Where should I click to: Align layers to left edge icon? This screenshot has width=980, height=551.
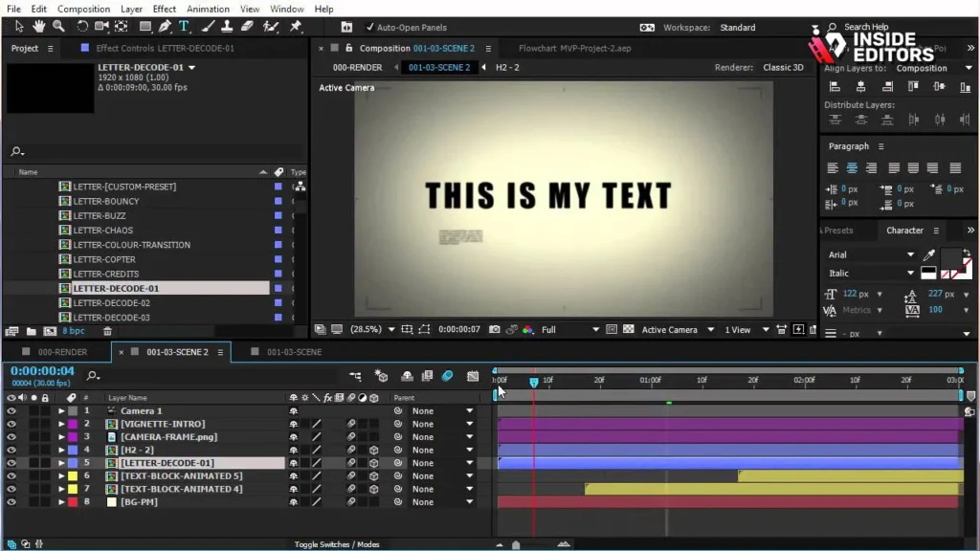pyautogui.click(x=835, y=87)
